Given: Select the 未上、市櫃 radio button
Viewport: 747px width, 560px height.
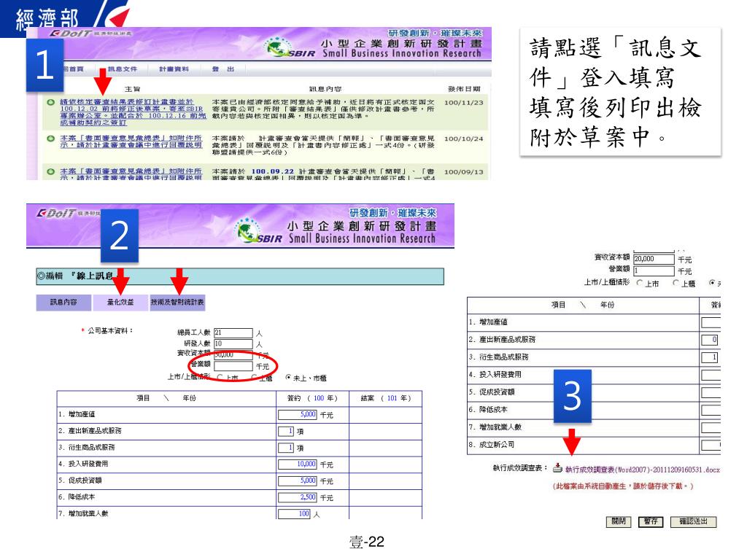Looking at the screenshot, I should (x=287, y=377).
